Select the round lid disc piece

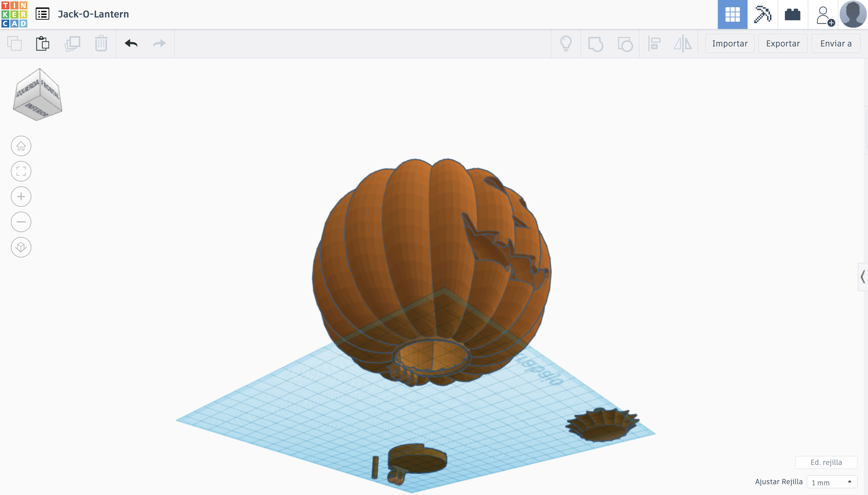418,459
